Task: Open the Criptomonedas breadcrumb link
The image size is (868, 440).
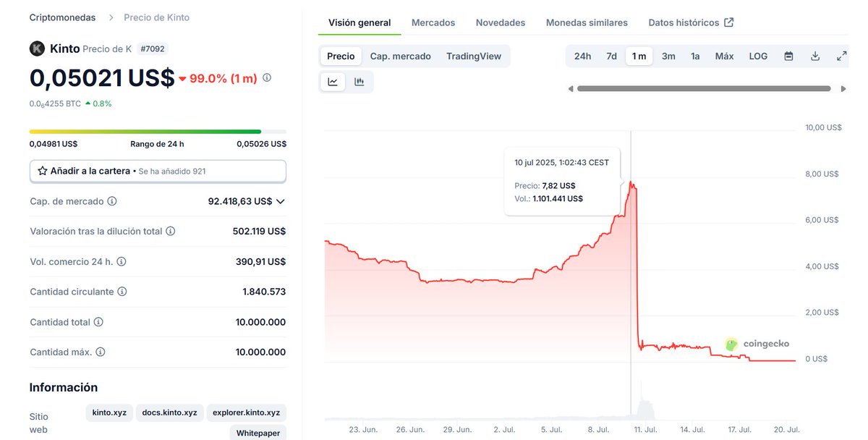Action: pyautogui.click(x=62, y=17)
